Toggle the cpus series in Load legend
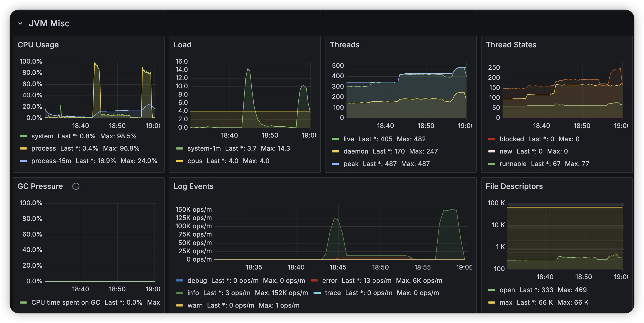644x323 pixels. [195, 161]
